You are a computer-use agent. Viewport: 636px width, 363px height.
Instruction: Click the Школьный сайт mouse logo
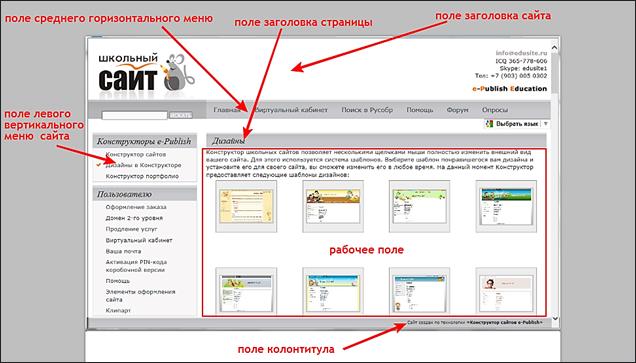pos(147,72)
